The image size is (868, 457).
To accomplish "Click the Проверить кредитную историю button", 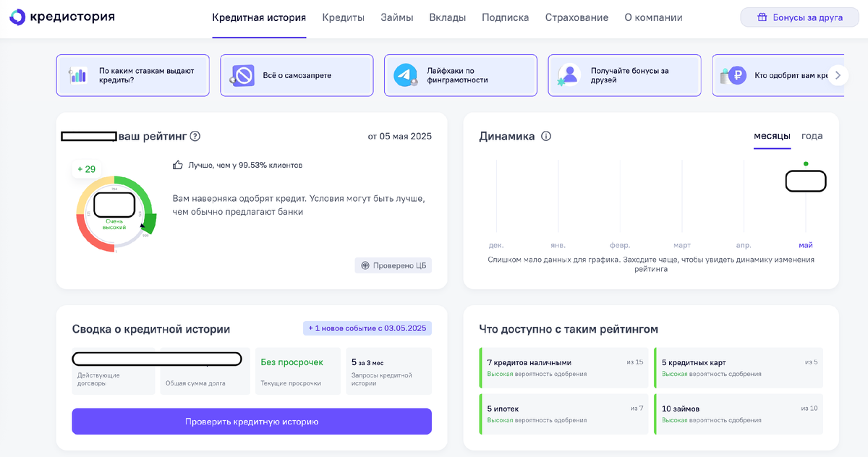I will click(250, 421).
